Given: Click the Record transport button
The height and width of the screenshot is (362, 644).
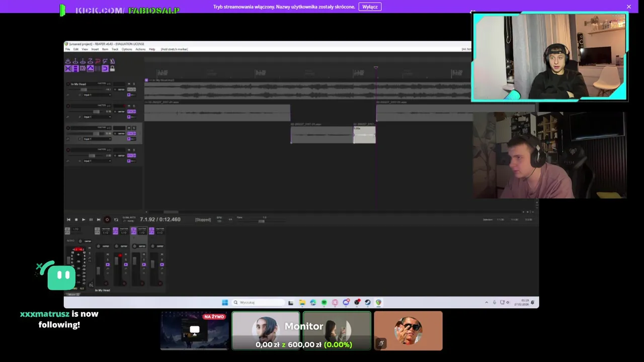Looking at the screenshot, I should tap(107, 220).
